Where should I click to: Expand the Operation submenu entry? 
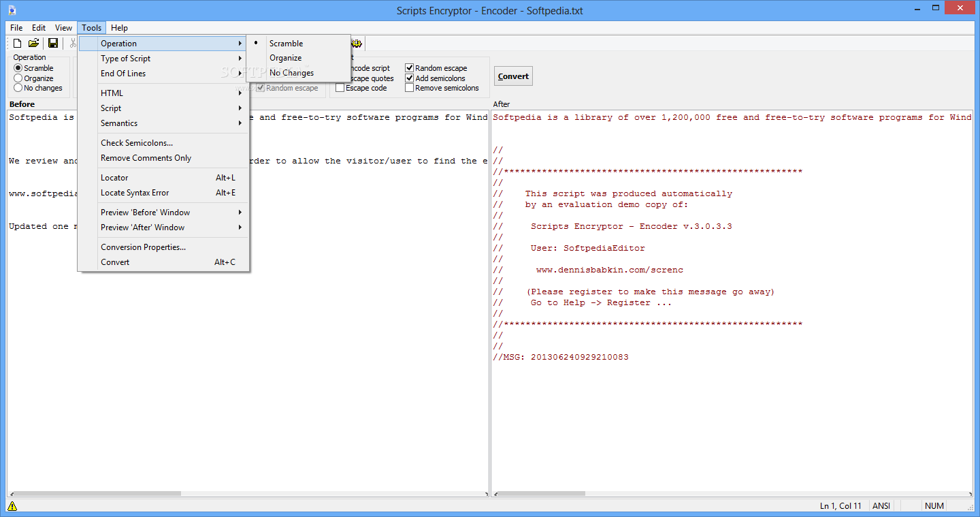coord(162,44)
